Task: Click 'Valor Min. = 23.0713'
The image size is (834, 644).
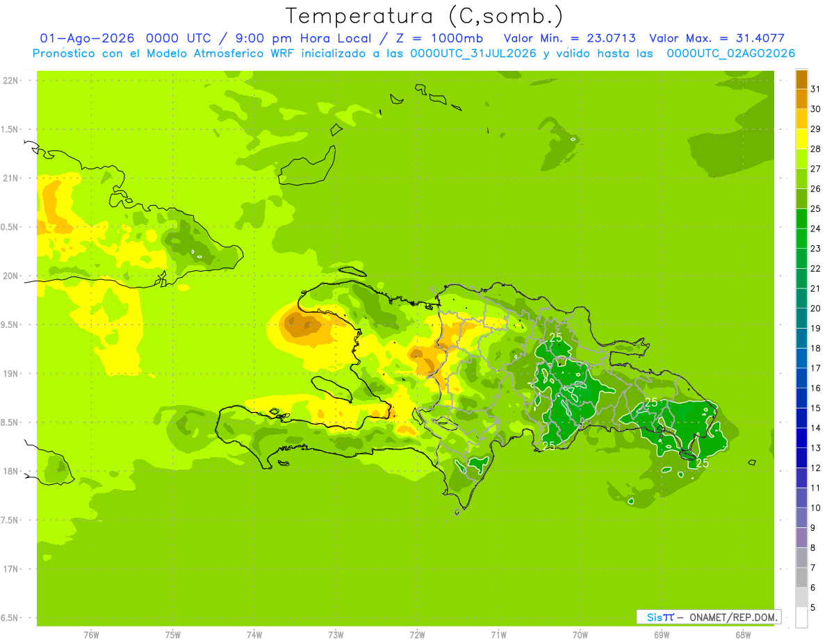Action: tap(569, 38)
